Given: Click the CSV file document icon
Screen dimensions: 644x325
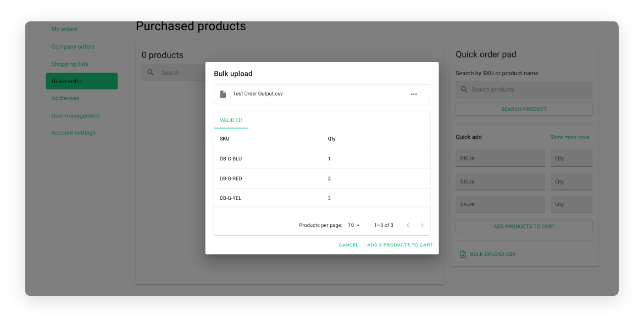Looking at the screenshot, I should 223,94.
